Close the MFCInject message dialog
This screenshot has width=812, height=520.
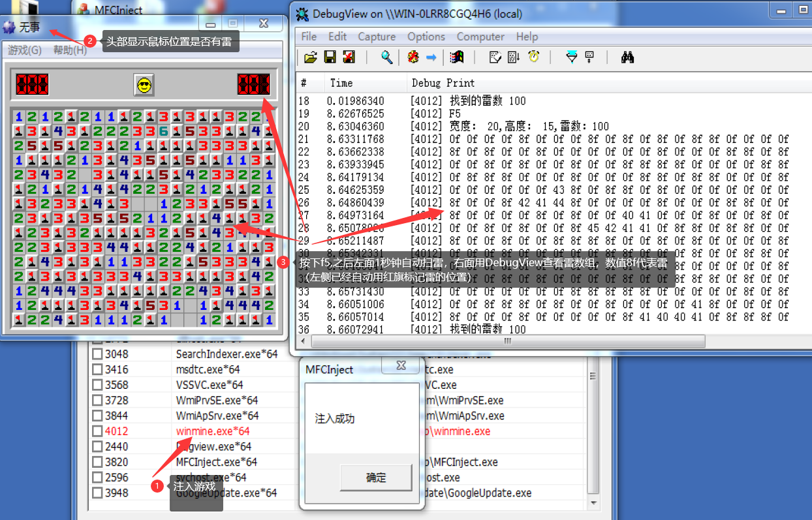[x=401, y=365]
